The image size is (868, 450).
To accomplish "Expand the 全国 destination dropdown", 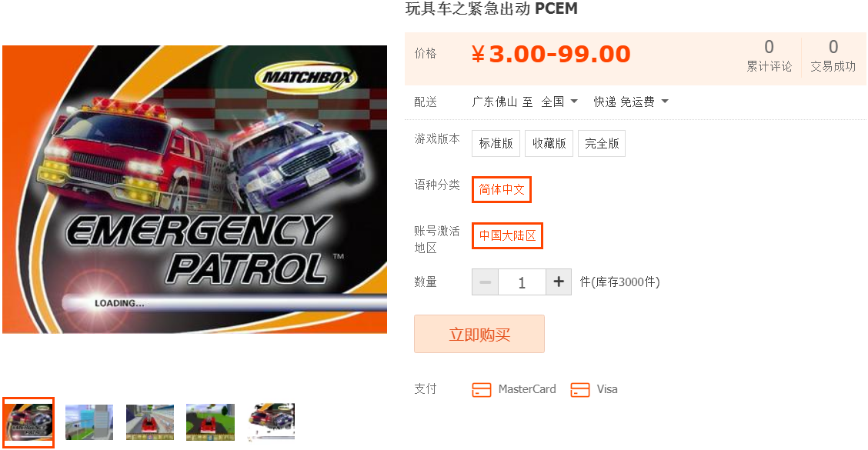I will pyautogui.click(x=559, y=102).
